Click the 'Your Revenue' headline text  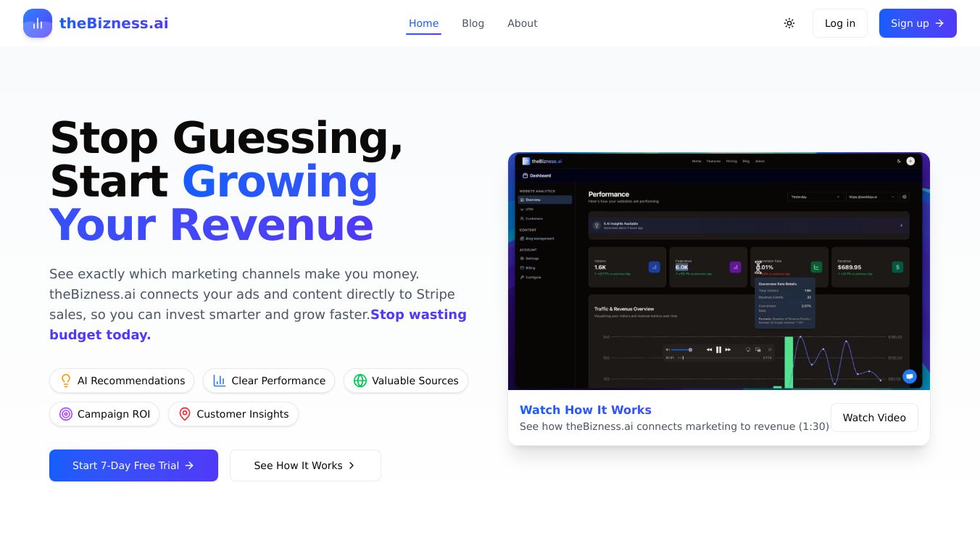click(212, 225)
